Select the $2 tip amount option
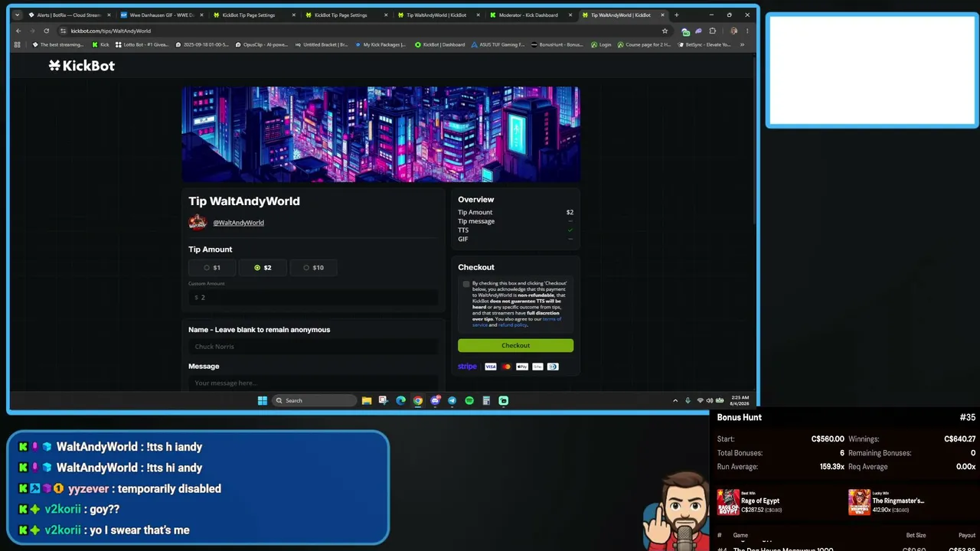The image size is (980, 551). [x=263, y=268]
